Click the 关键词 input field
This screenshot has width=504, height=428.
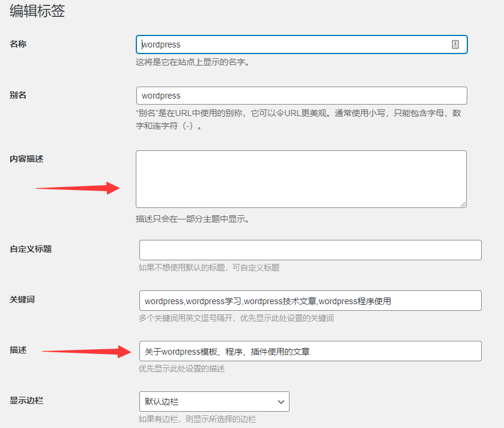[311, 301]
